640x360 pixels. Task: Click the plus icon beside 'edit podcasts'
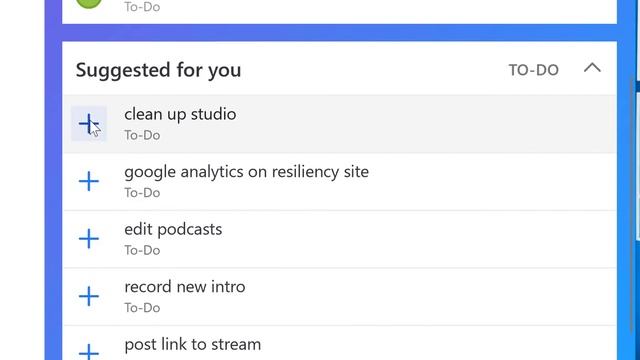(89, 239)
